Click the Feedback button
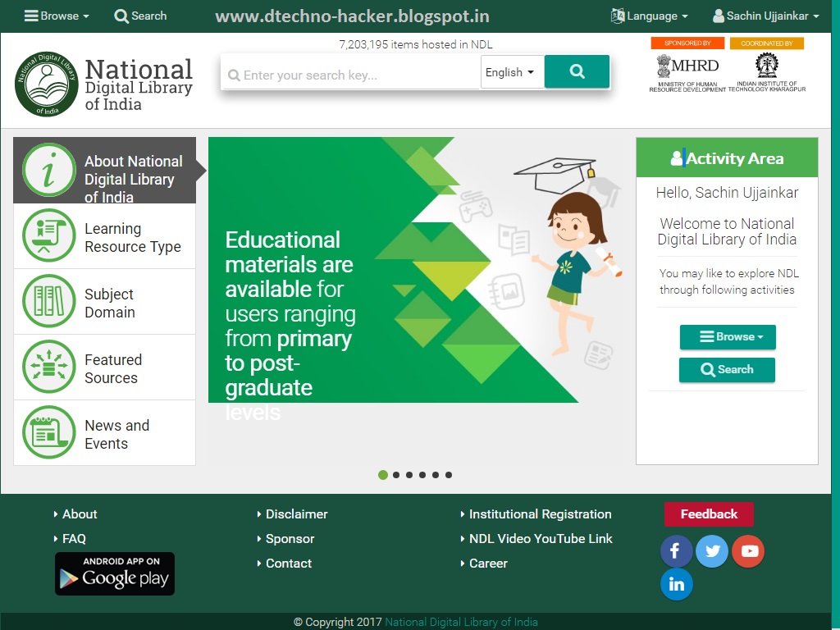 click(x=709, y=514)
